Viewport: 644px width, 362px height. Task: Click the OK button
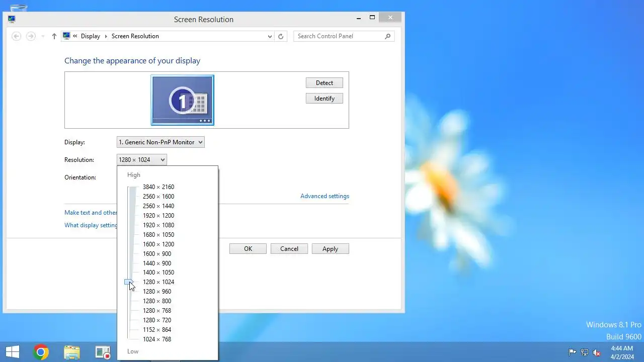(x=248, y=249)
